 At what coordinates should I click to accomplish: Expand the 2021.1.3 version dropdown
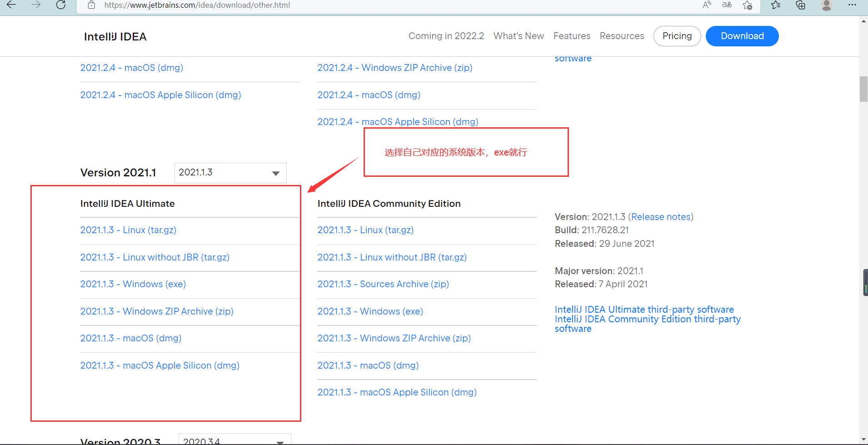pos(230,173)
